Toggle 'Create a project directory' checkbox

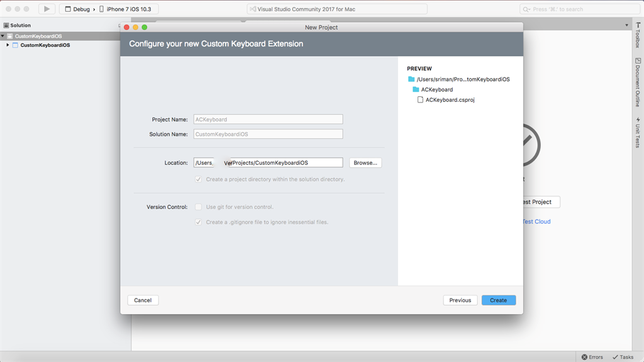click(199, 179)
